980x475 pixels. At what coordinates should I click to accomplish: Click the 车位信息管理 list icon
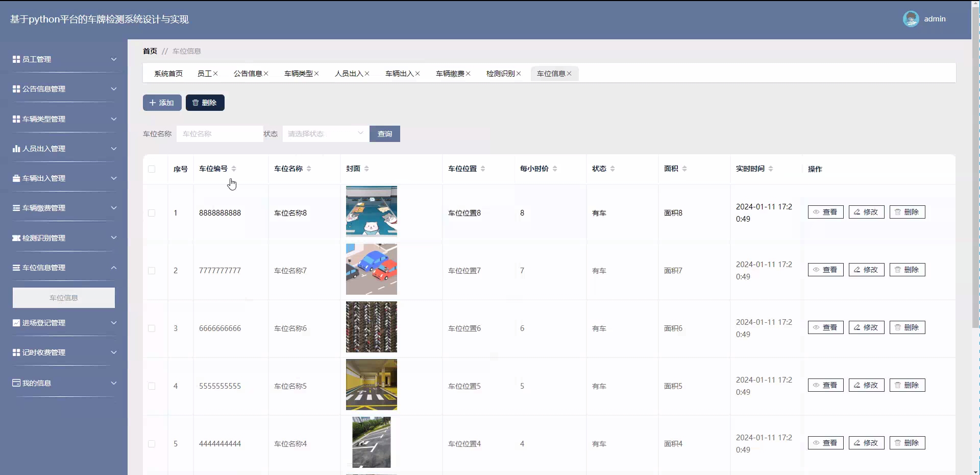[16, 268]
